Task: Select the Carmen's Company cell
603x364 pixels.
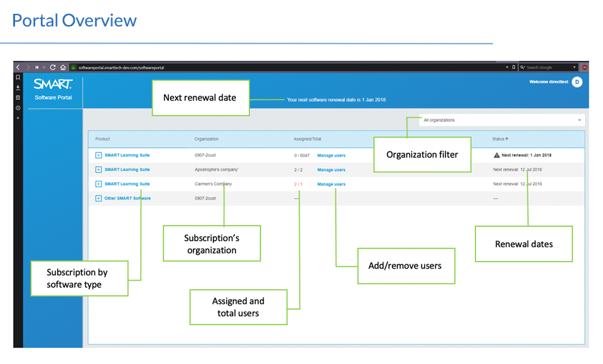Action: [x=214, y=184]
